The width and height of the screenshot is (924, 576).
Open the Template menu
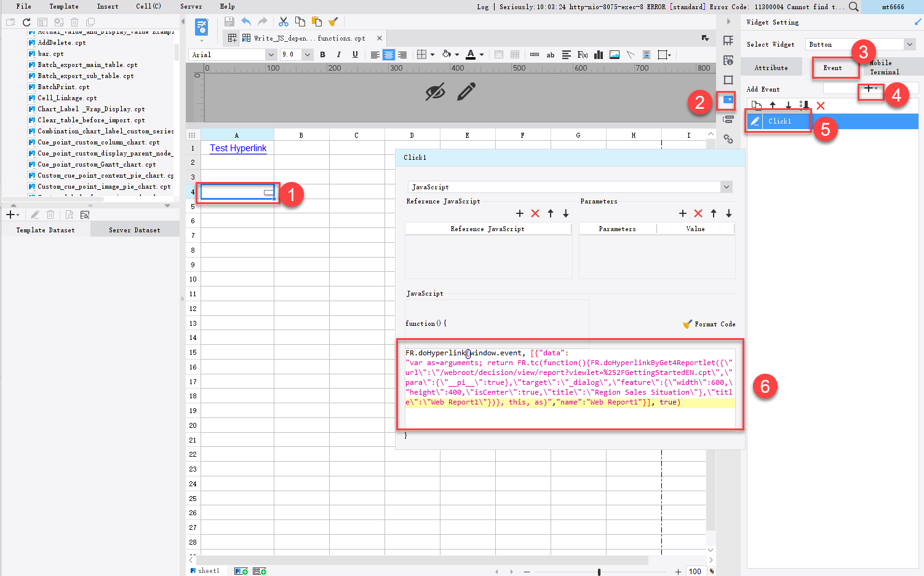point(64,6)
